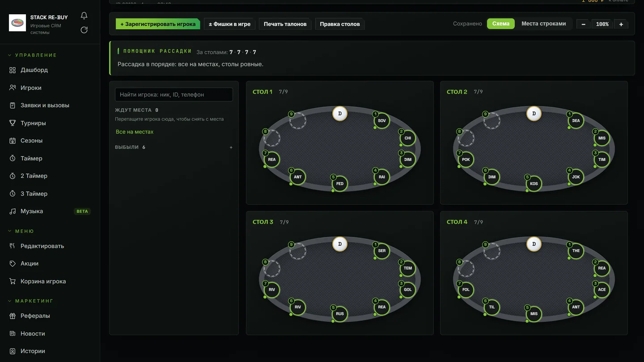Image resolution: width=644 pixels, height=362 pixels.
Task: Switch the view to Схема
Action: (501, 24)
